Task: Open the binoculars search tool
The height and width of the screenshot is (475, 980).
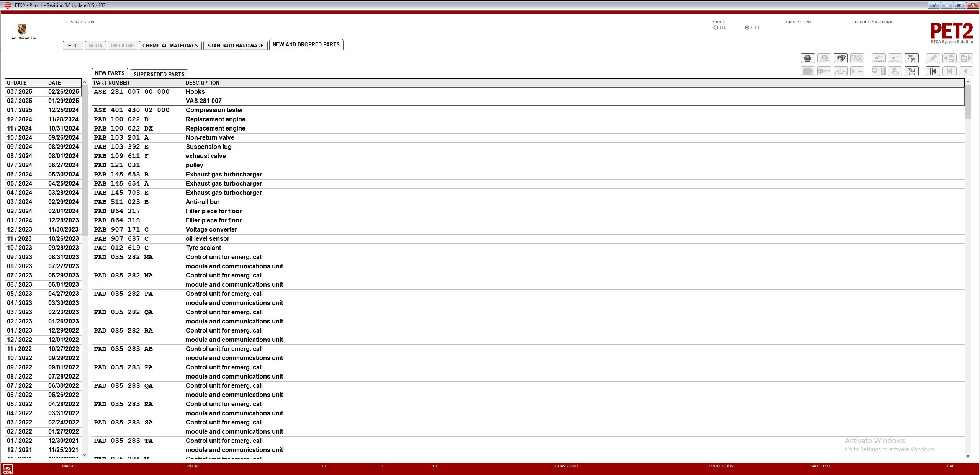Action: (x=841, y=58)
